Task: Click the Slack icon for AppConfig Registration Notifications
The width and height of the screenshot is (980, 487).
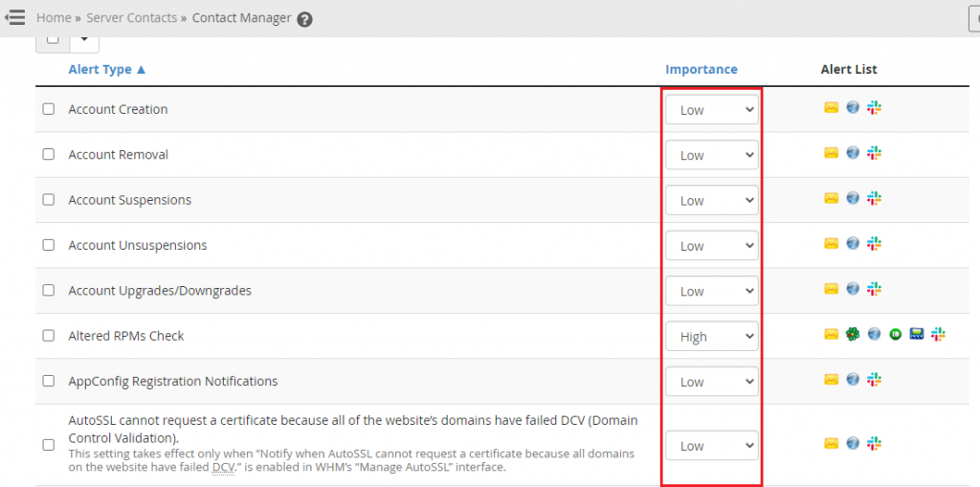Action: pos(874,379)
